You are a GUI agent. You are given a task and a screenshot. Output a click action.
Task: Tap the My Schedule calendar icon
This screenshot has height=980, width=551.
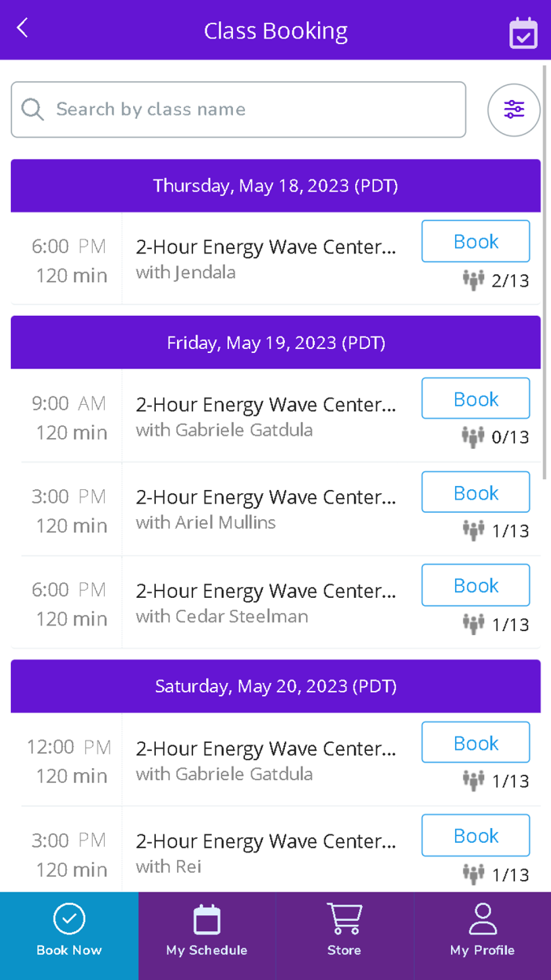(206, 919)
